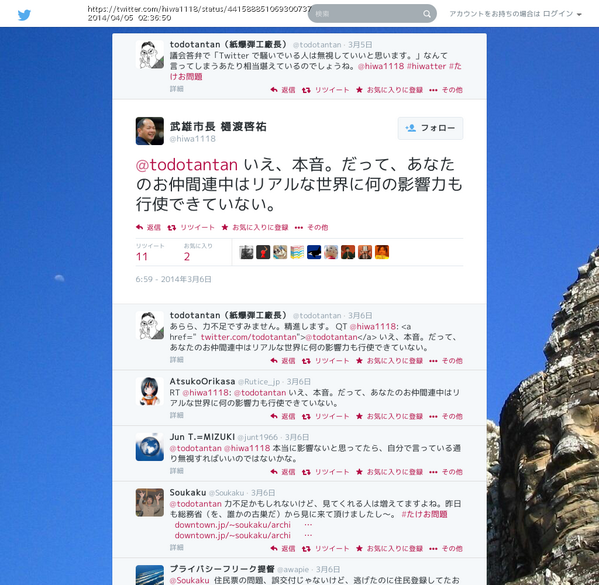Click @Soukaku mention in bottom tweet
Viewport: 599px width, 585px height.
click(x=189, y=580)
